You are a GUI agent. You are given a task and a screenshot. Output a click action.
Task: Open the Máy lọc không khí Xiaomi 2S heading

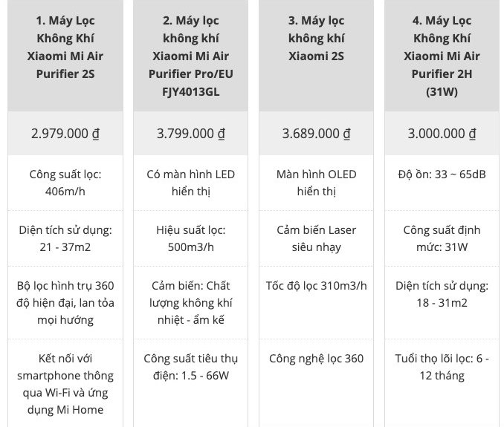(316, 38)
